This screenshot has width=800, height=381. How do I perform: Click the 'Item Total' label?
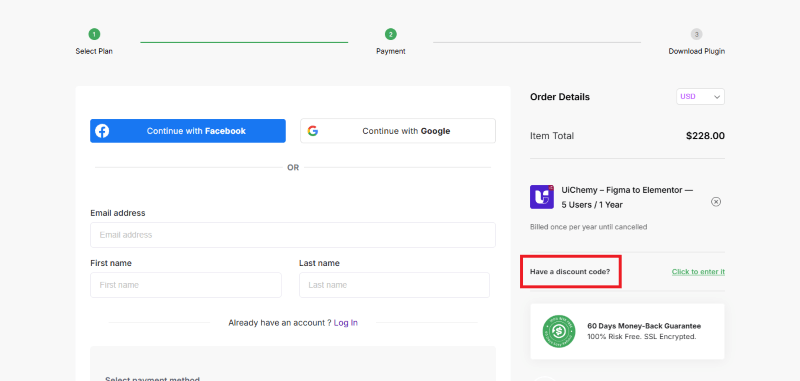click(552, 136)
